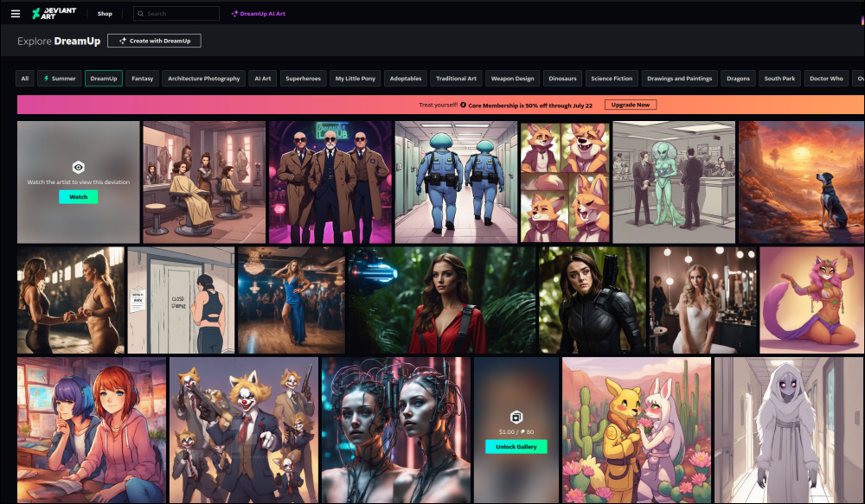
Task: Open the woman in blue dress thumbnail
Action: (x=292, y=300)
